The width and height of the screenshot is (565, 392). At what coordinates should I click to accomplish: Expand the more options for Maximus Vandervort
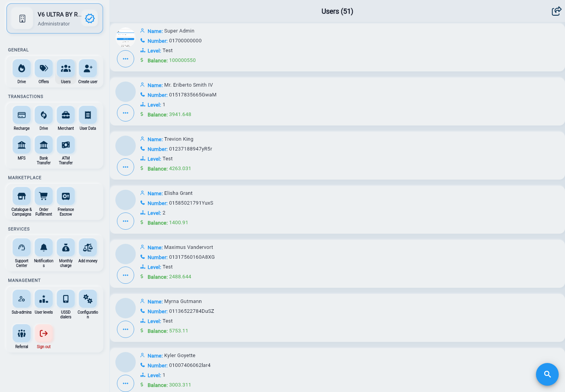(x=126, y=275)
